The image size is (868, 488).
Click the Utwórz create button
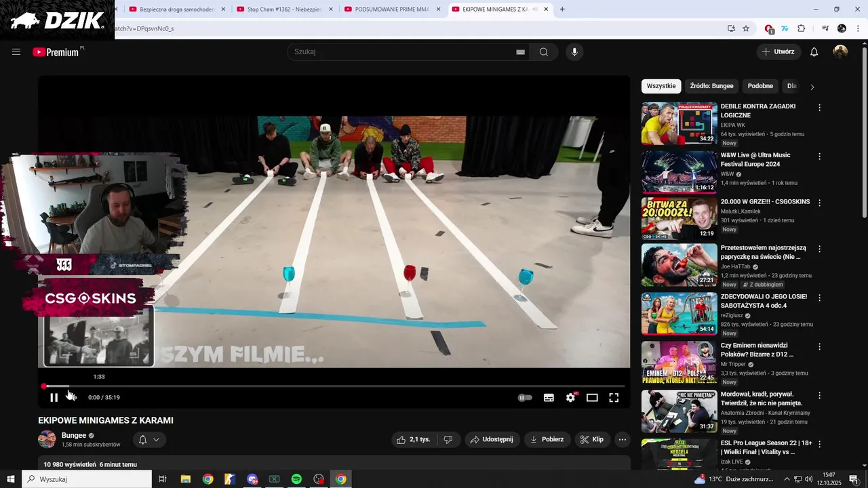click(778, 52)
